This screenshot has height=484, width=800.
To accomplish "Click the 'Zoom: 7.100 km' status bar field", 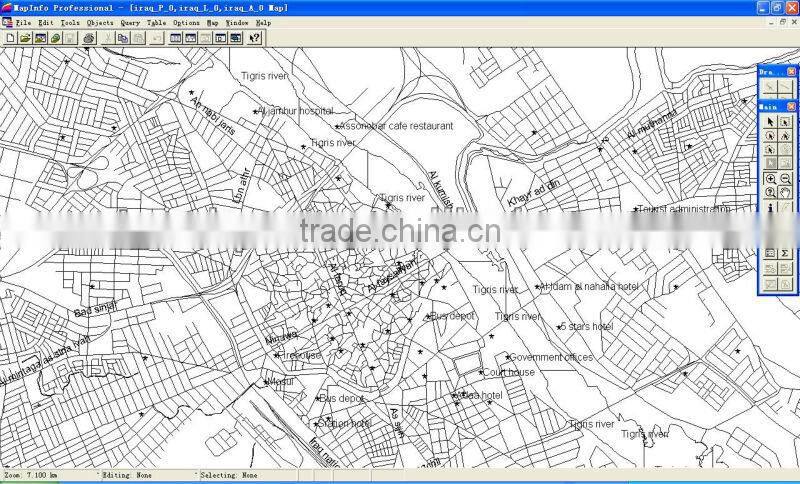I will [51, 475].
